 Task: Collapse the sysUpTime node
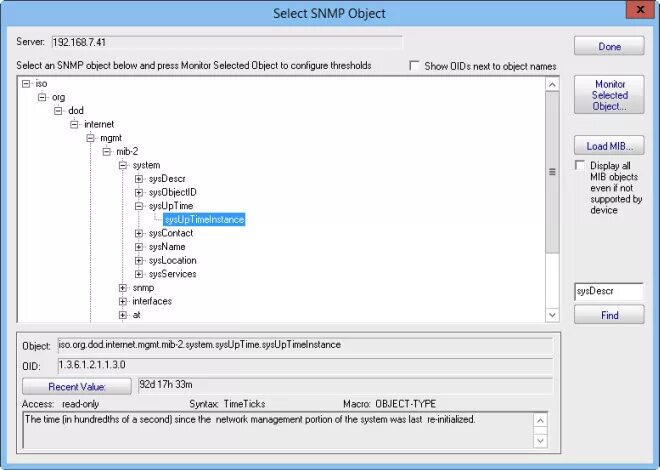pos(139,206)
